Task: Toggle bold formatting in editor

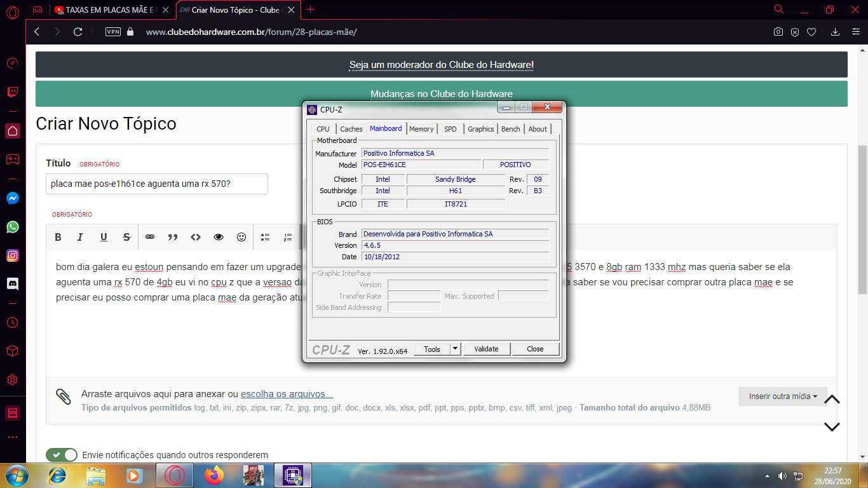Action: tap(58, 237)
